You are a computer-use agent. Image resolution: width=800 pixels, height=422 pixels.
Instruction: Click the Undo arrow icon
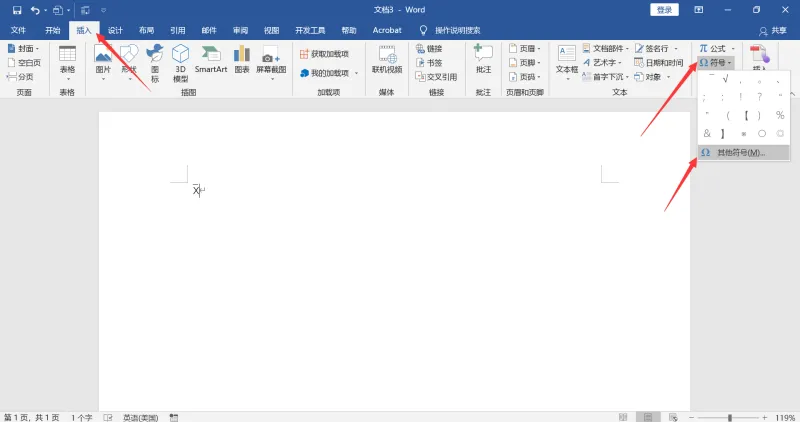[35, 10]
